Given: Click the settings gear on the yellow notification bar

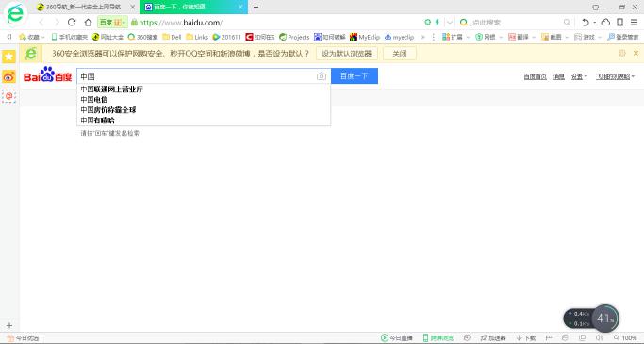Looking at the screenshot, I should pyautogui.click(x=622, y=53).
